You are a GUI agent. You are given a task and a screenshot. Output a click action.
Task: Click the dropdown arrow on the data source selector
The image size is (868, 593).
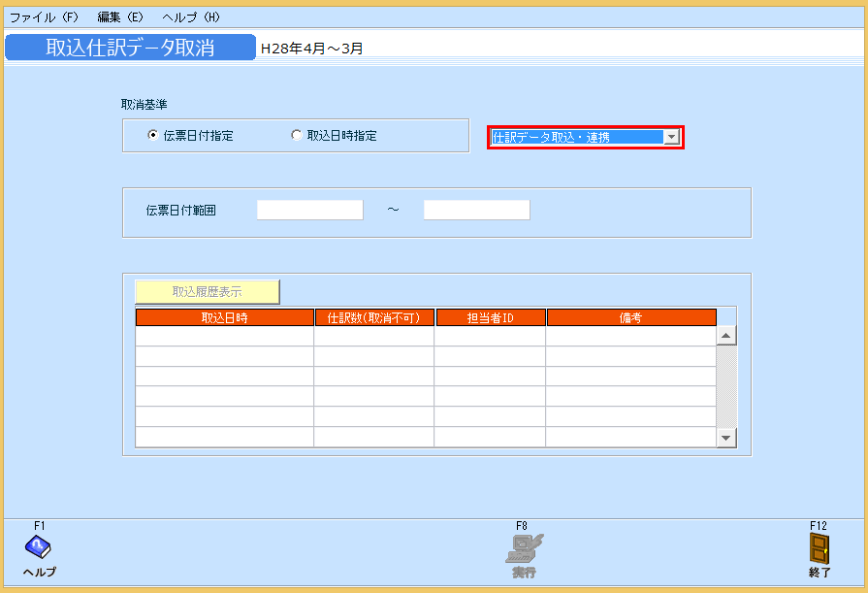pos(671,136)
